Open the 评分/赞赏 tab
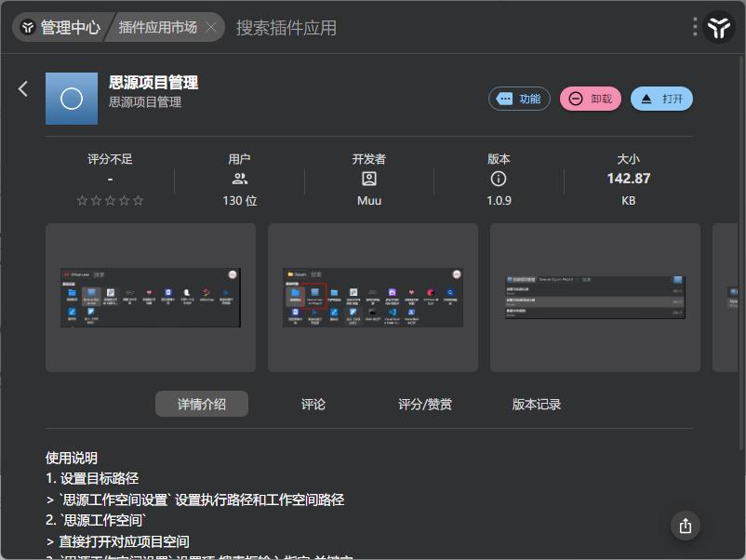Screen dimensions: 746x560 [425, 405]
